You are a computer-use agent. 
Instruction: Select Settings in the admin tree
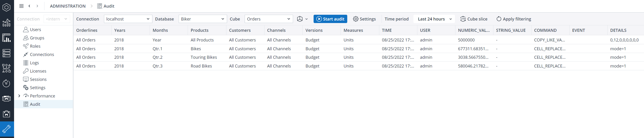coord(38,88)
